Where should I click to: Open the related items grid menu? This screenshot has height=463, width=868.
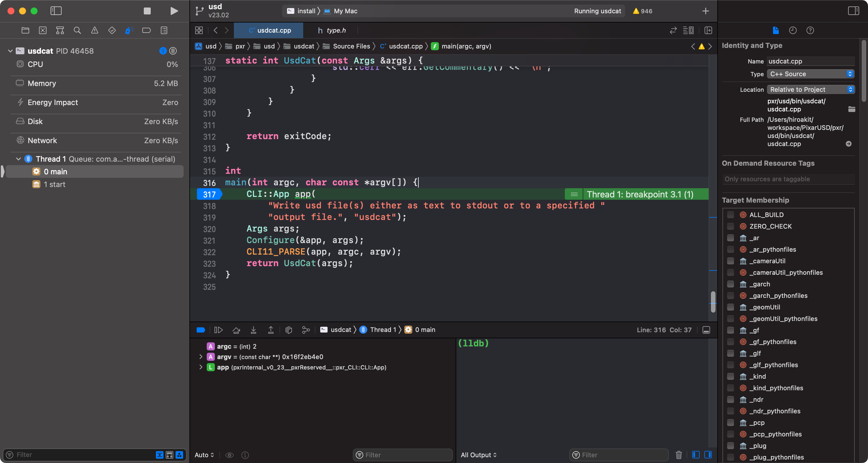(x=199, y=30)
